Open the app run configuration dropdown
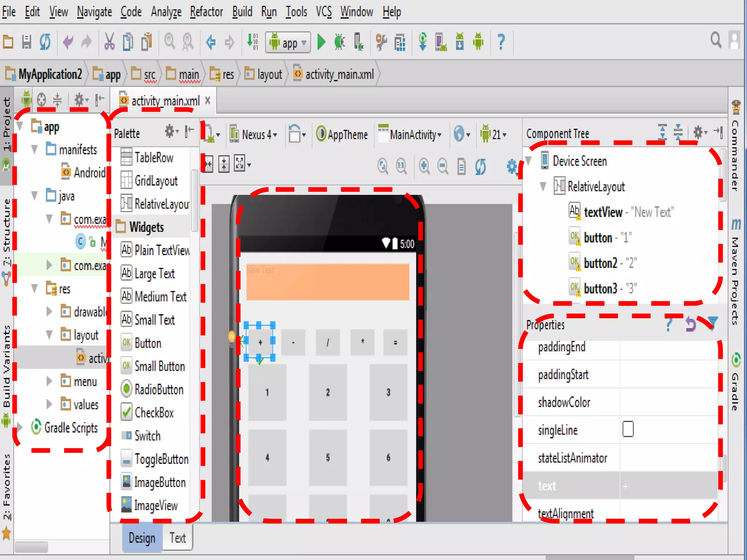Screen dimensions: 747x560 [x=288, y=43]
